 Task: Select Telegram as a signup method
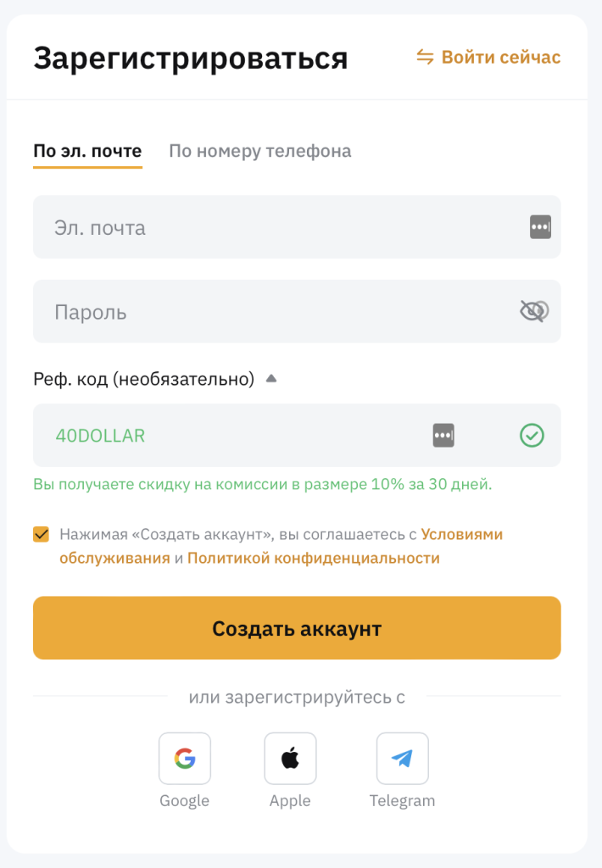point(403,758)
